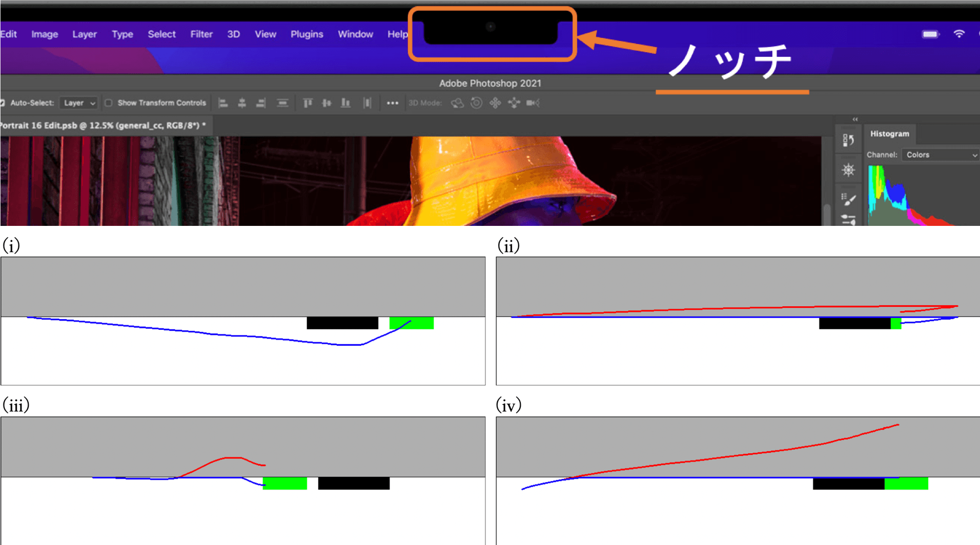Toggle the Auto-Select checkbox
980x545 pixels.
(x=3, y=103)
